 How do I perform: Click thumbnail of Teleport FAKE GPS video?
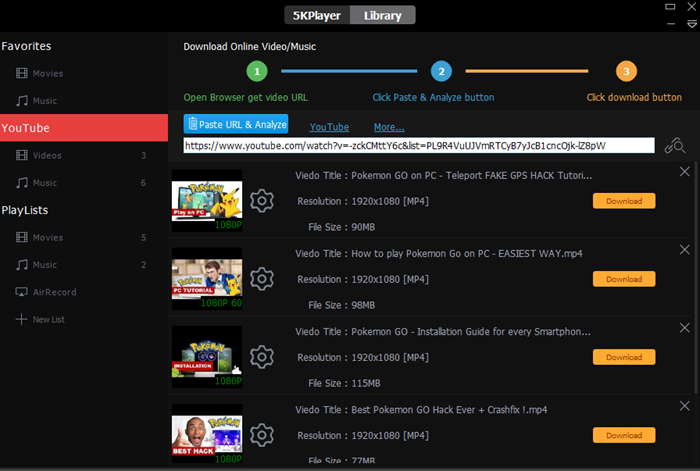point(207,200)
